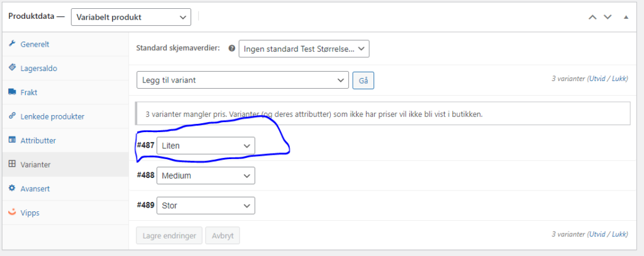Switch to the Lagersaldo tab
The width and height of the screenshot is (644, 256).
click(x=39, y=68)
